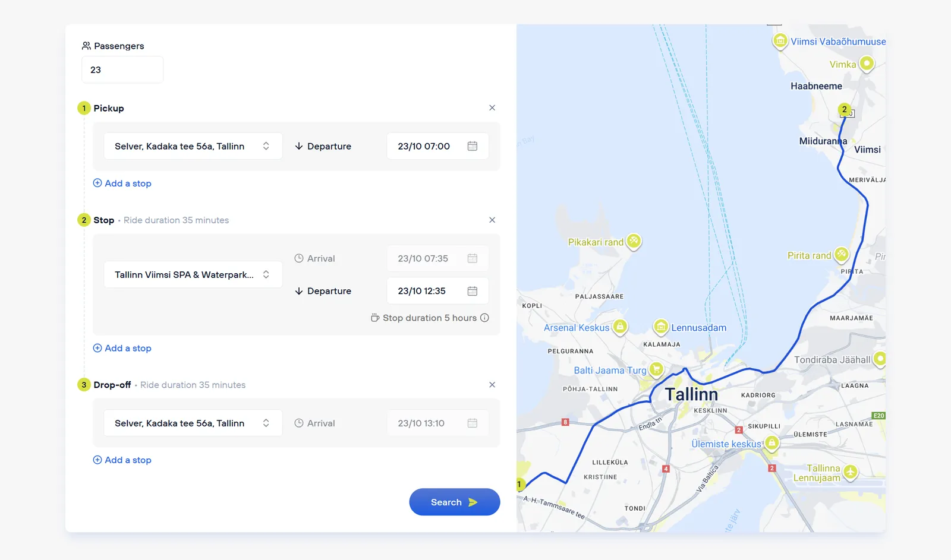Viewport: 951px width, 560px height.
Task: Click the stop 2 Departure down-arrow icon
Action: coord(299,291)
